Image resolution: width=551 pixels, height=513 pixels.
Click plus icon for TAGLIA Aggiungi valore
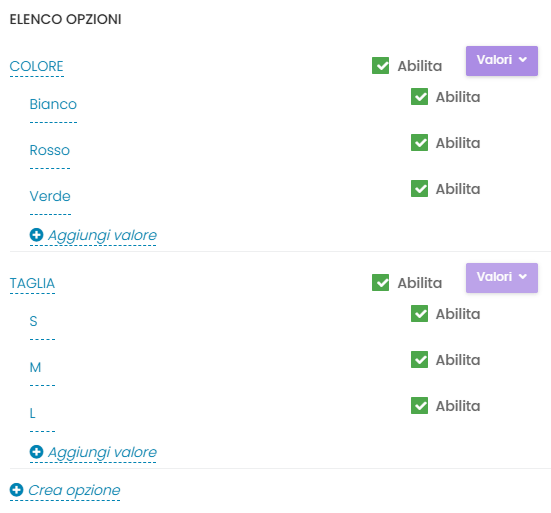point(37,452)
